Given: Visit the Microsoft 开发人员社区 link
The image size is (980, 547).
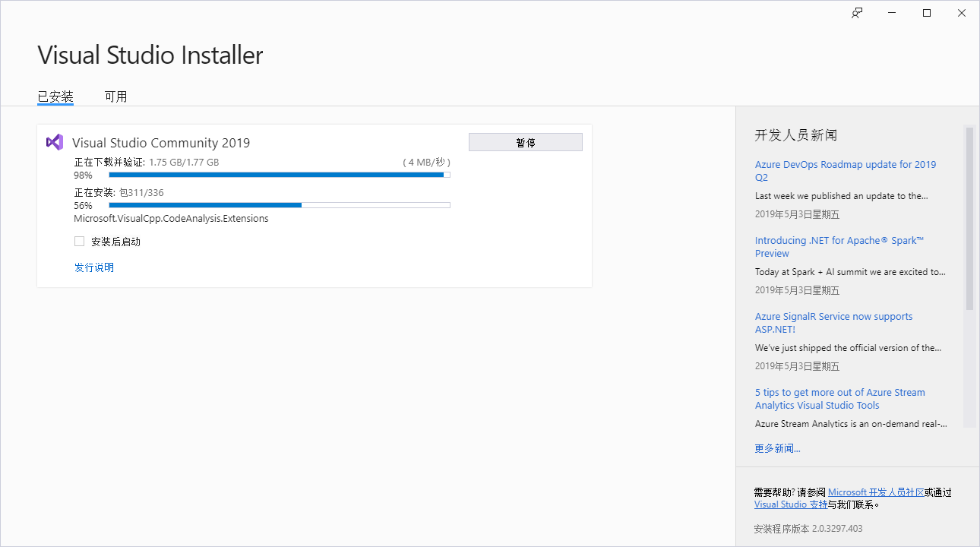Looking at the screenshot, I should (875, 492).
